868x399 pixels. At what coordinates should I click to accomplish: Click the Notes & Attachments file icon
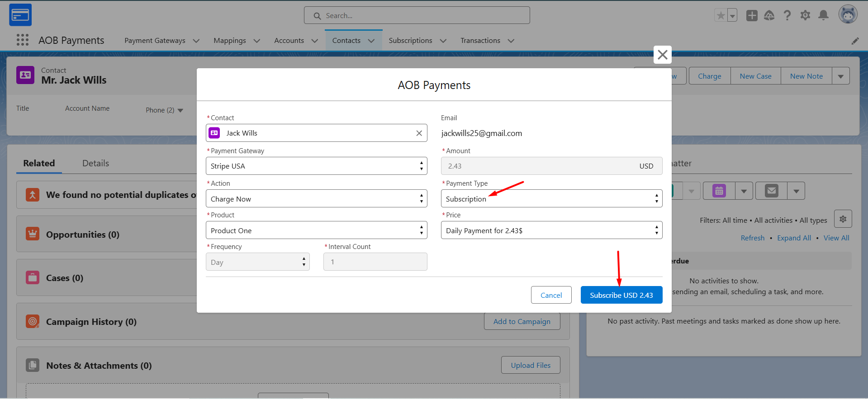[33, 365]
